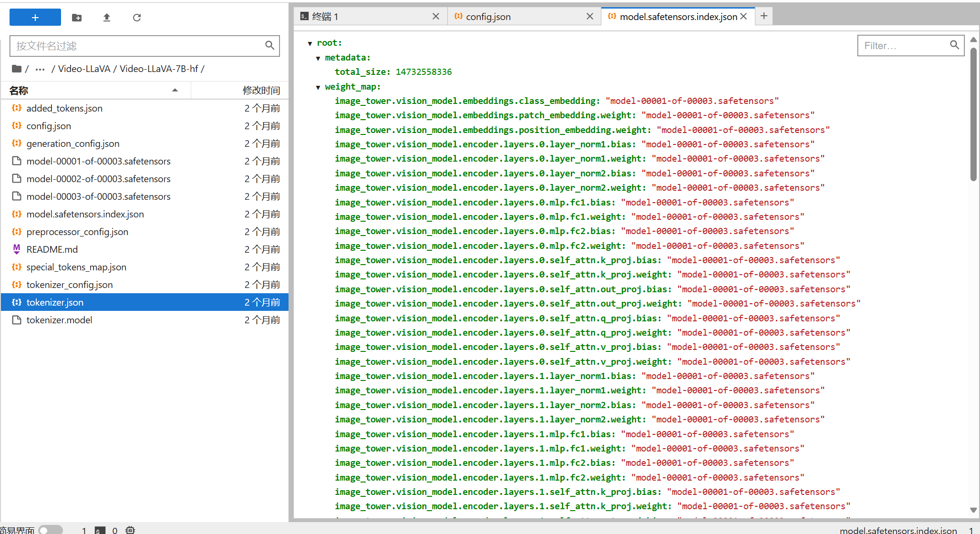Click JSON icon of added_tokens.json
Viewport: 980px width, 534px height.
(x=17, y=108)
